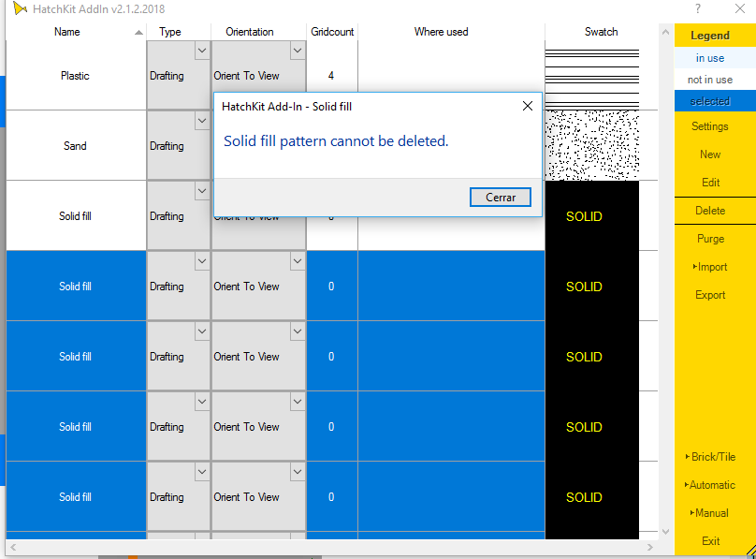Open Type dropdown of unselected Solid fill row

click(x=202, y=191)
